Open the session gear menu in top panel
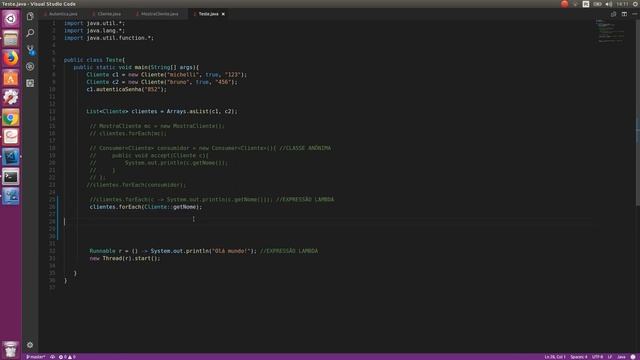Screen dimensions: 640x360 pyautogui.click(x=635, y=4)
